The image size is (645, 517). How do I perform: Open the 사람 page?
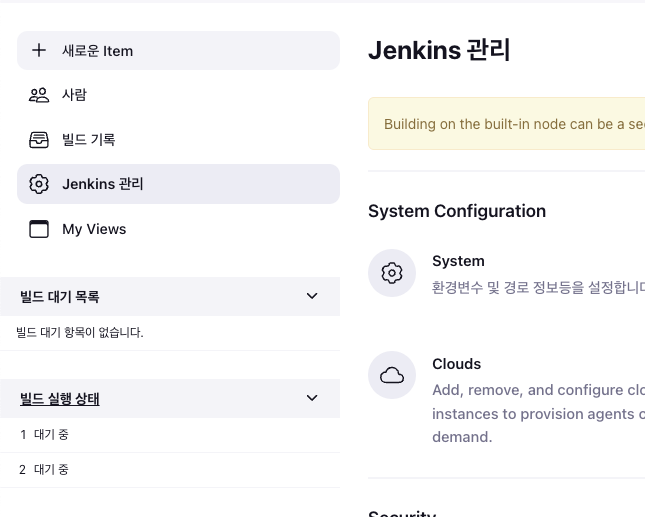(179, 95)
